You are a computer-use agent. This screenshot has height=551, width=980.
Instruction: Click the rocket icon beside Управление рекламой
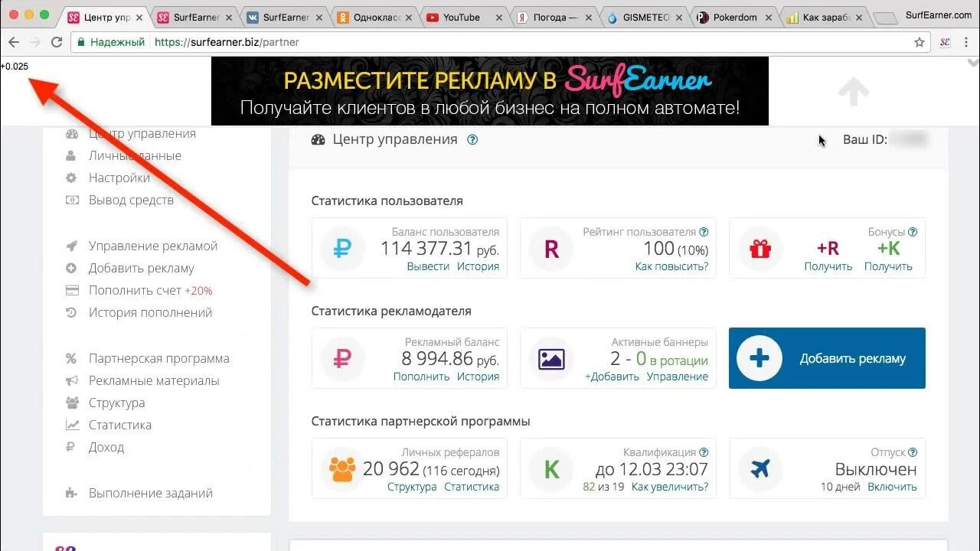pyautogui.click(x=71, y=246)
